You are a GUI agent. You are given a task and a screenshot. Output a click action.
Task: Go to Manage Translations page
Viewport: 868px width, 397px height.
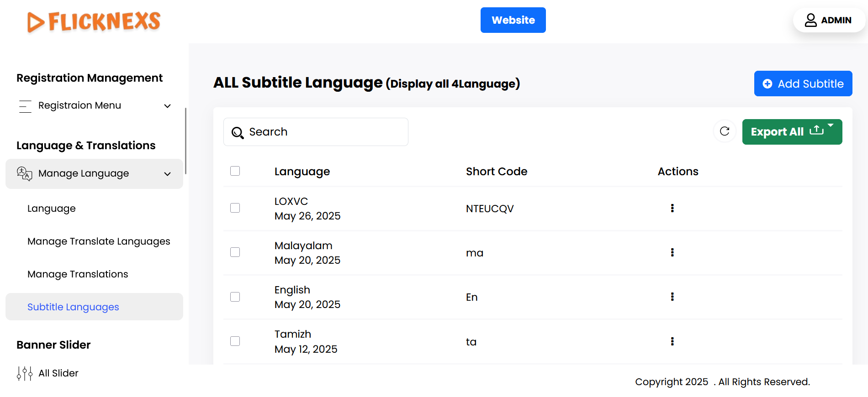(78, 274)
